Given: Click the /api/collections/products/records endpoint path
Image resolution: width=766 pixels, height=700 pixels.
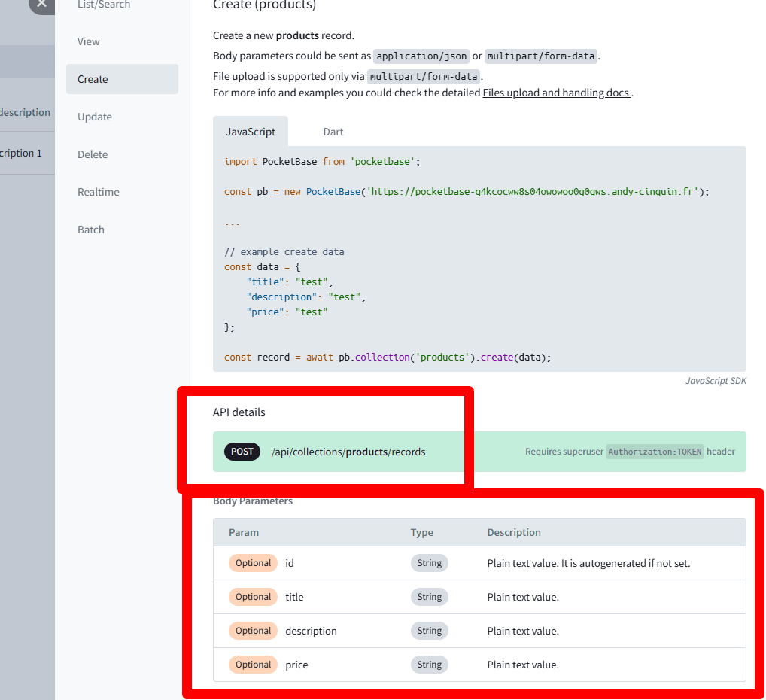Looking at the screenshot, I should click(348, 452).
